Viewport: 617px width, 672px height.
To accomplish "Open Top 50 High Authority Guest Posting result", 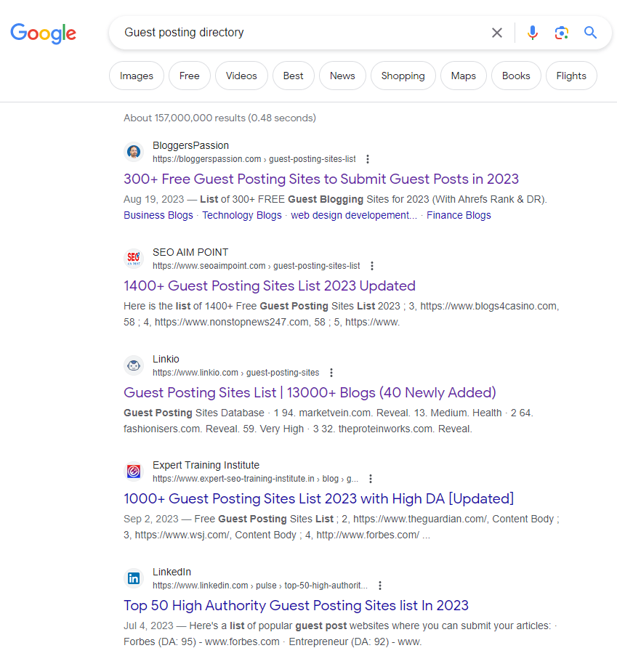I will point(296,605).
